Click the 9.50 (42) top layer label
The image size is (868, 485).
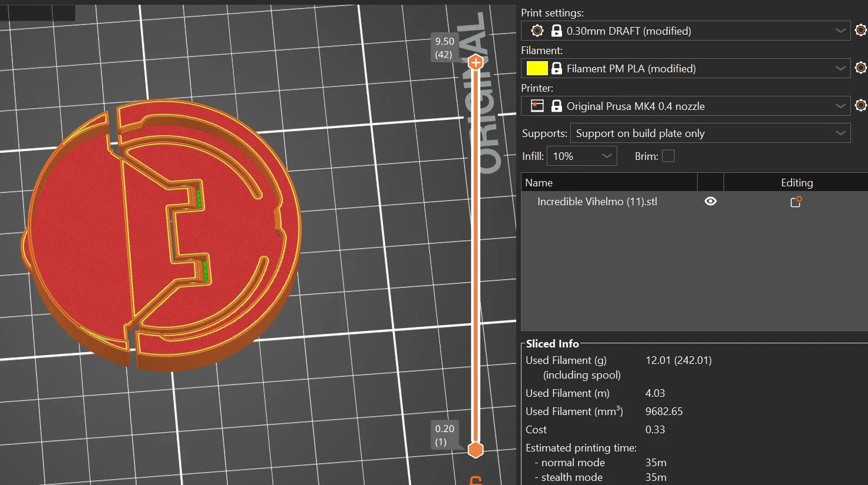click(445, 48)
